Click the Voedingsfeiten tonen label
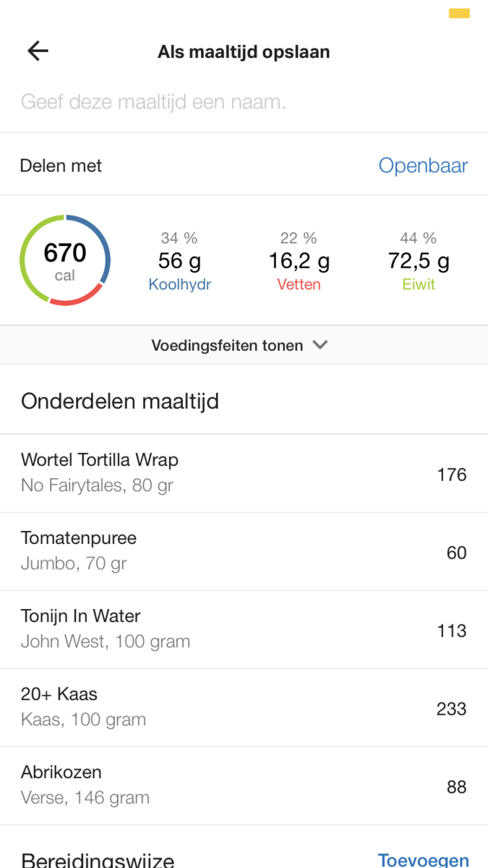 pos(227,345)
